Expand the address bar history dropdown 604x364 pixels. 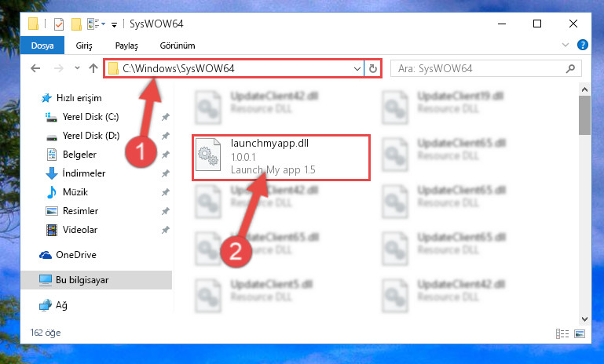coord(357,68)
